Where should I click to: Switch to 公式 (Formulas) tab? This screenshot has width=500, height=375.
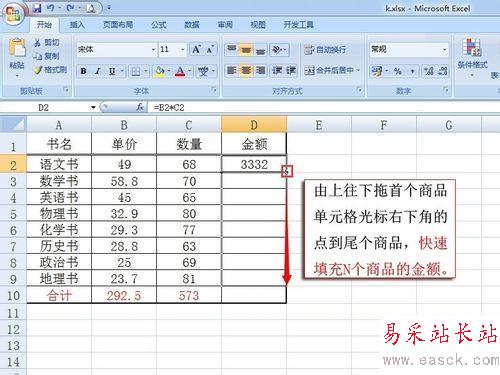(x=159, y=25)
